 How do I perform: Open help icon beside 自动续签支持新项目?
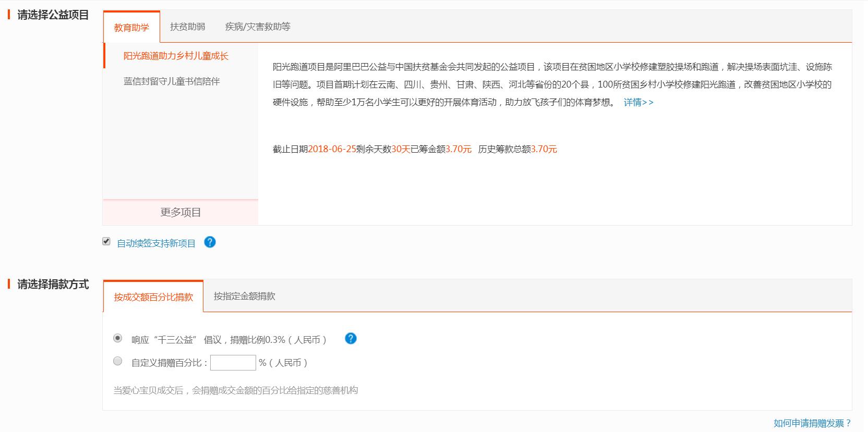[x=210, y=242]
